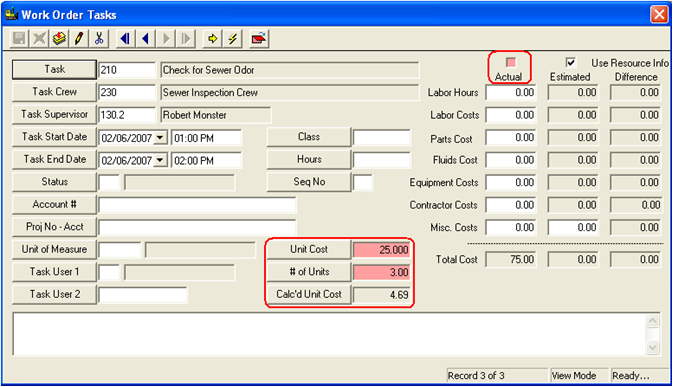Click the Estimated Misc. Costs field
Viewport: 673px width, 387px height.
[x=573, y=227]
